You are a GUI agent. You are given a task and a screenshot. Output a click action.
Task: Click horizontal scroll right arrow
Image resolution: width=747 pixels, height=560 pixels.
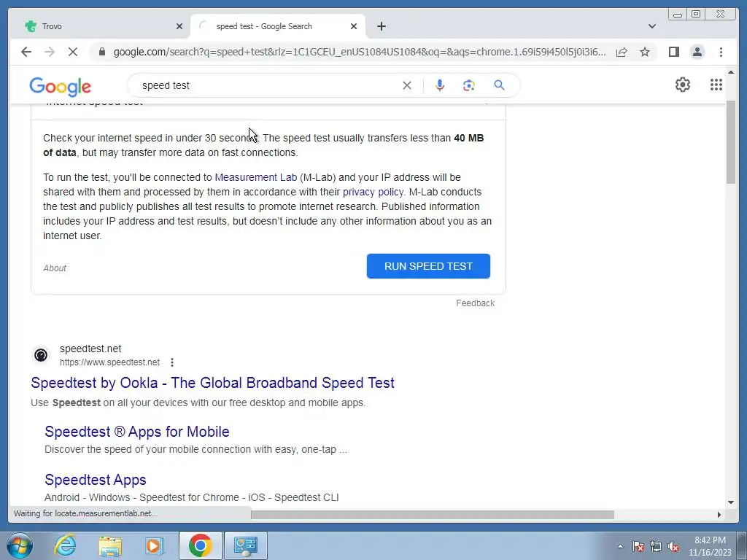pos(719,514)
